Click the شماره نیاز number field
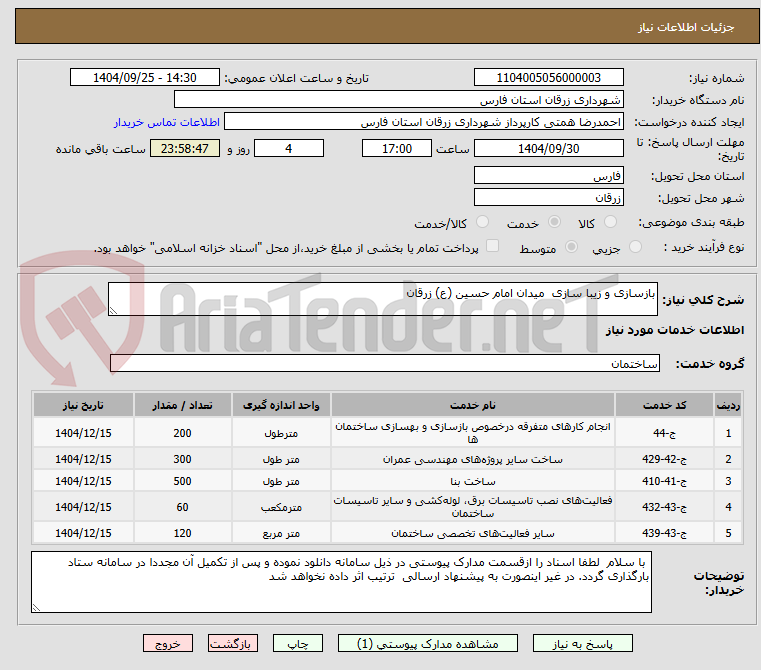761x670 pixels. tap(548, 77)
